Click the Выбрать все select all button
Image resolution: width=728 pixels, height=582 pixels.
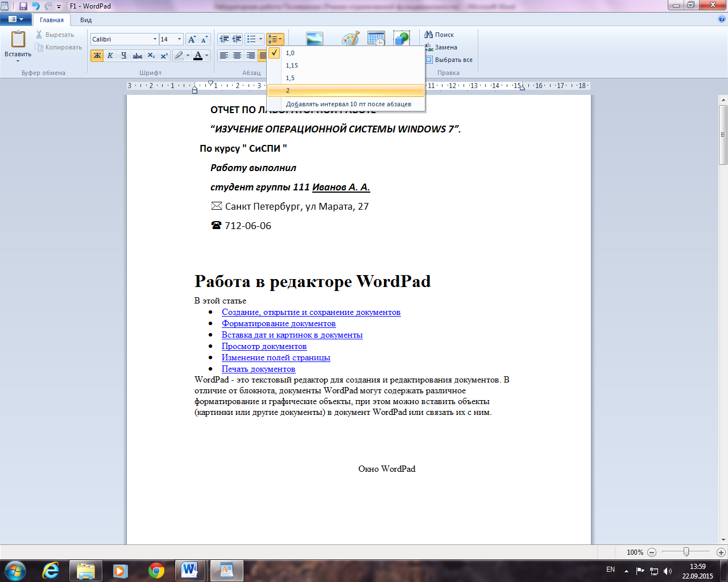tap(449, 60)
